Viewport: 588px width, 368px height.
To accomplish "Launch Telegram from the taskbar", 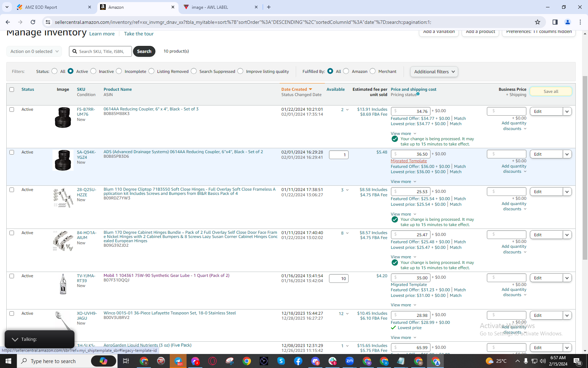I will click(x=178, y=361).
